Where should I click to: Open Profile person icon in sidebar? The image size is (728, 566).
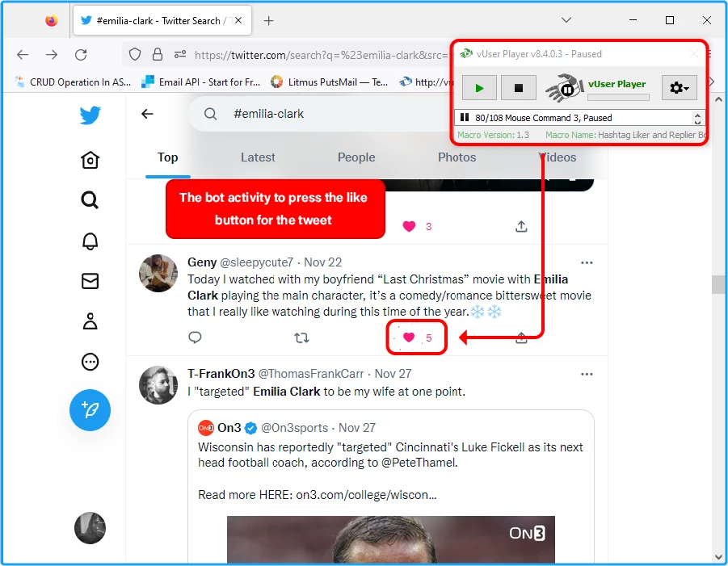90,321
